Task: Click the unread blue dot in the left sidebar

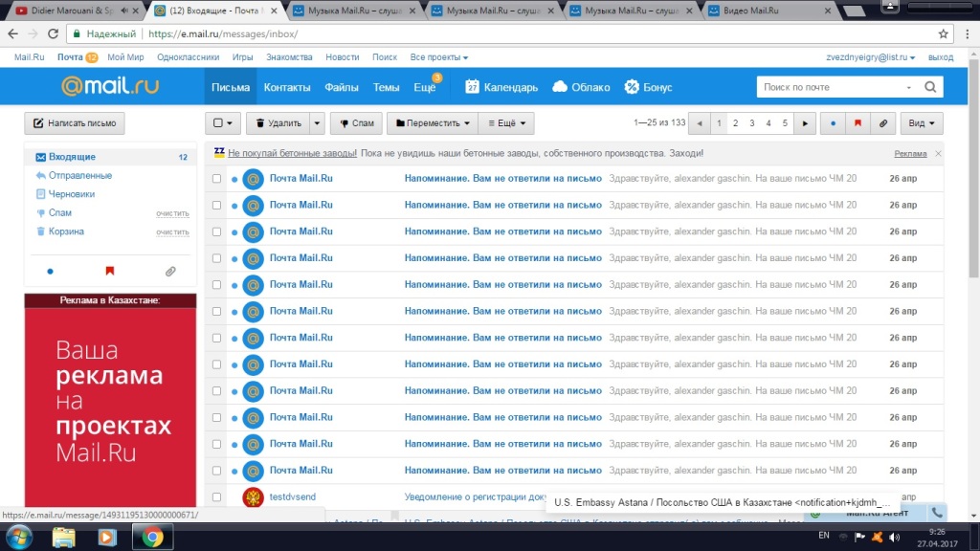Action: click(x=50, y=271)
